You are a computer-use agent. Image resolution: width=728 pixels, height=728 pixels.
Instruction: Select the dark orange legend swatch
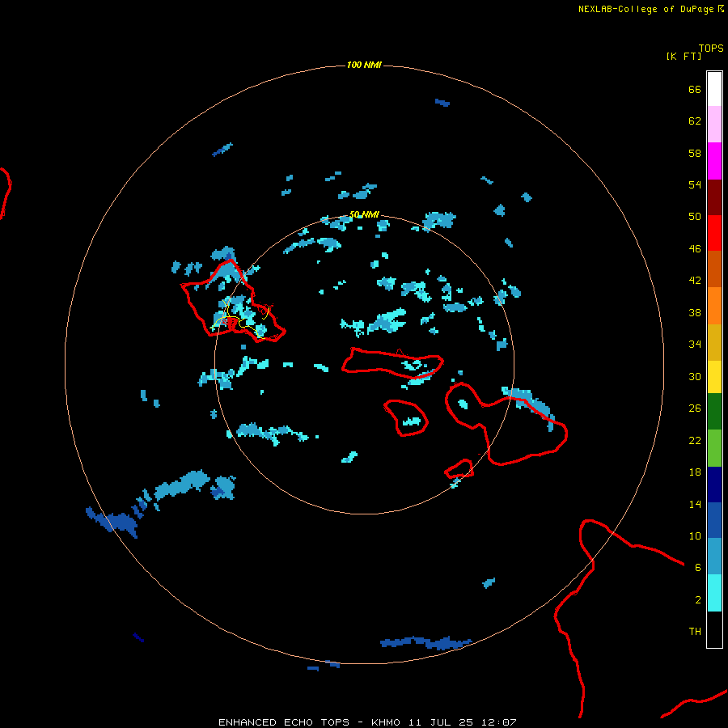714,269
